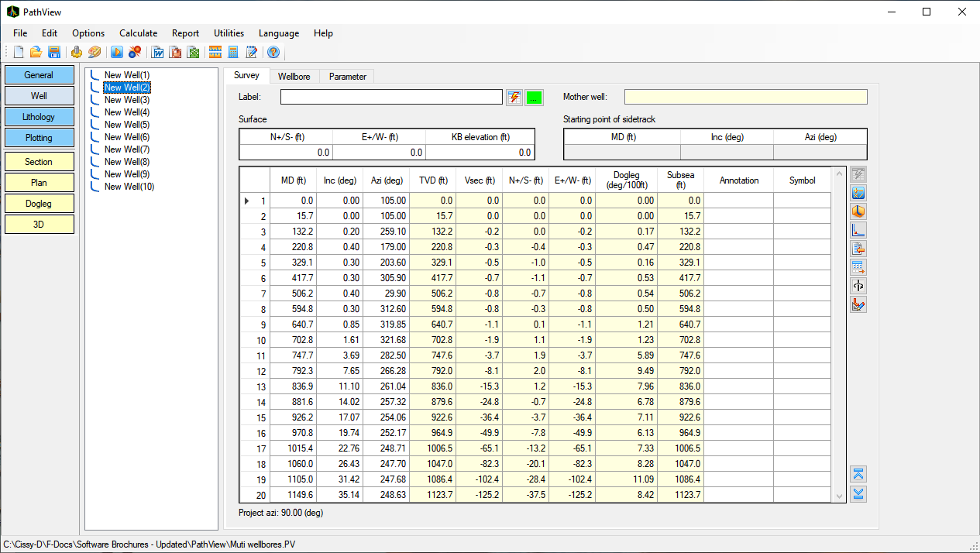Click the Save file toolbar icon
Image resolution: width=980 pixels, height=553 pixels.
54,53
